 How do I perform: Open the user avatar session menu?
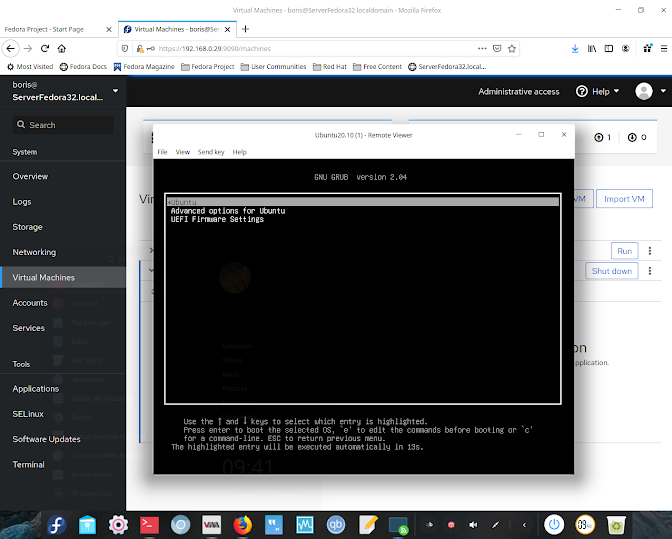click(651, 91)
